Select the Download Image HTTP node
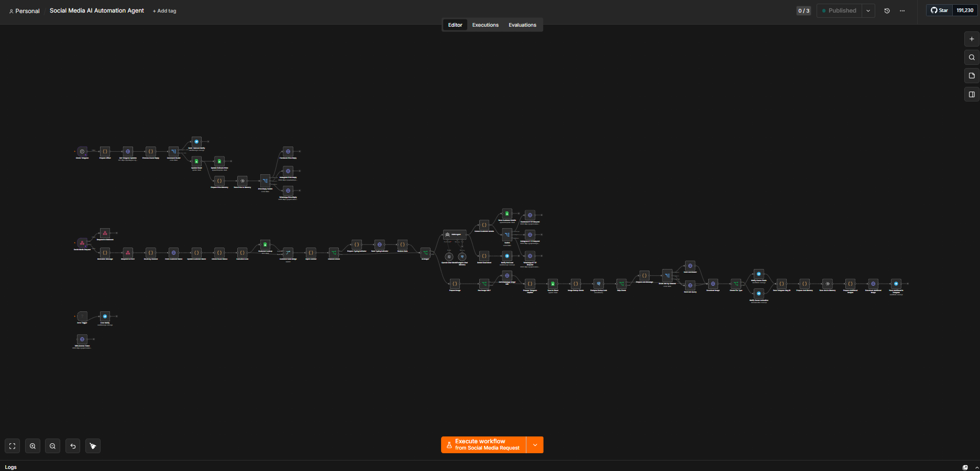 coord(713,284)
